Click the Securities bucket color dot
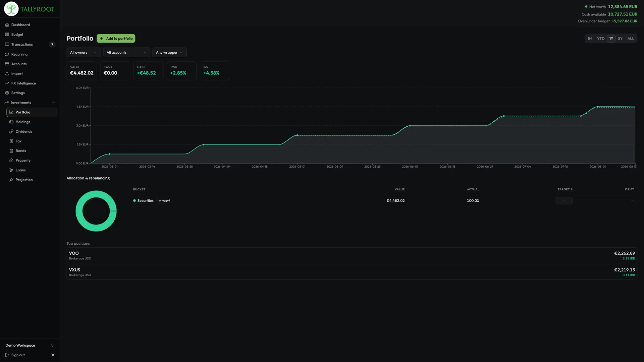 (x=135, y=201)
